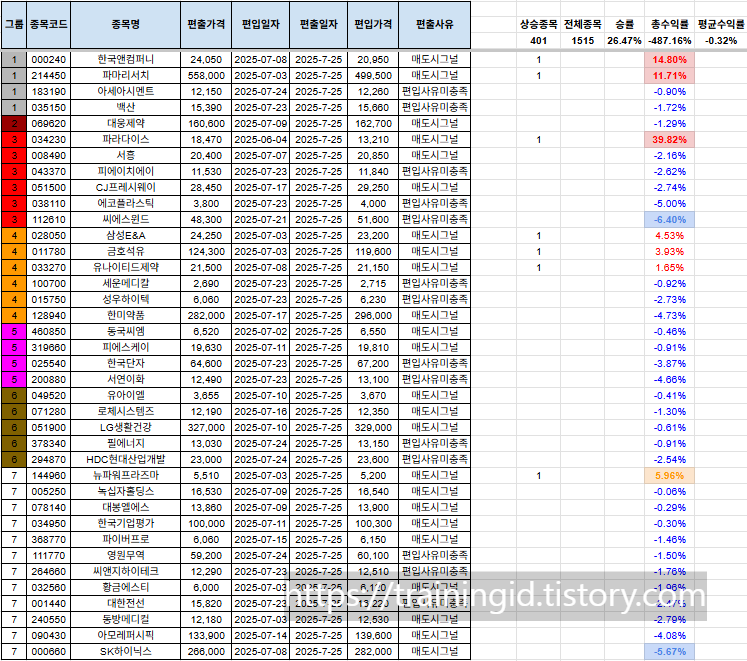The height and width of the screenshot is (661, 747).
Task: Click the 1515 total stocks value
Action: click(x=583, y=41)
